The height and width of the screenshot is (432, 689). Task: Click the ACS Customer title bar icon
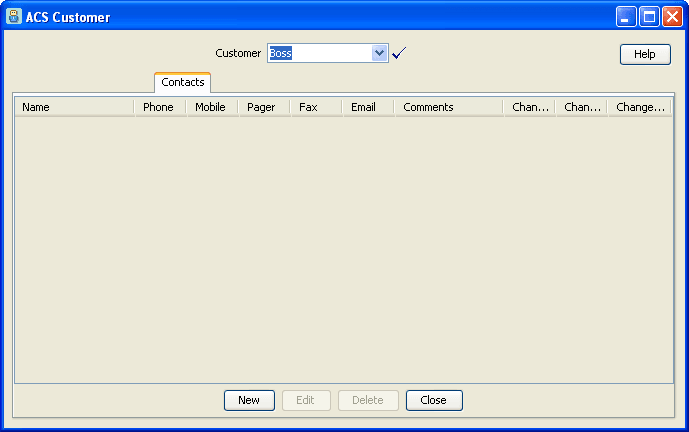point(14,17)
